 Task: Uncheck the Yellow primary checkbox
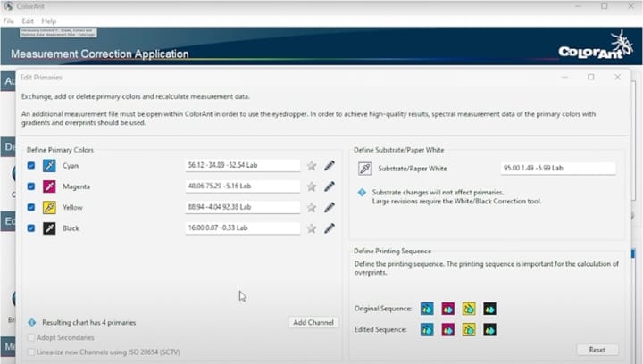[x=31, y=207]
